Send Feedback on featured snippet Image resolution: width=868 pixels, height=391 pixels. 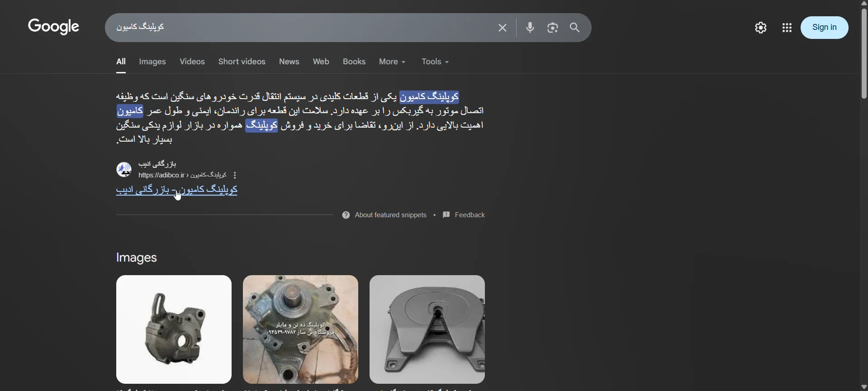pos(465,215)
